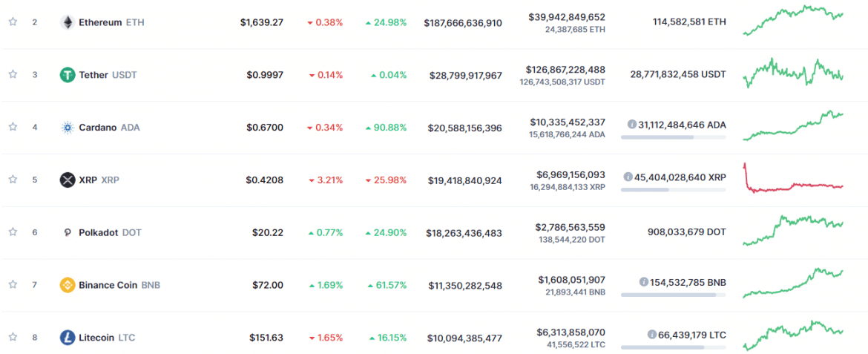
Task: Click the XRP coin logo icon
Action: click(68, 180)
